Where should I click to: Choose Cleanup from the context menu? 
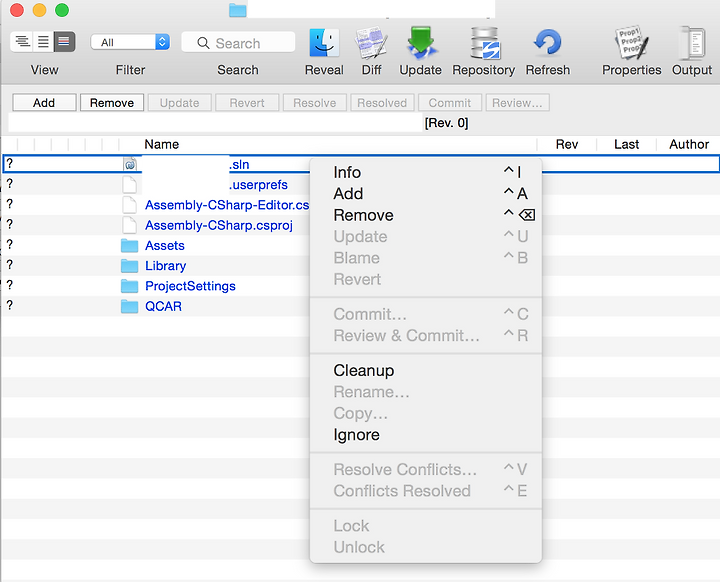[426, 370]
